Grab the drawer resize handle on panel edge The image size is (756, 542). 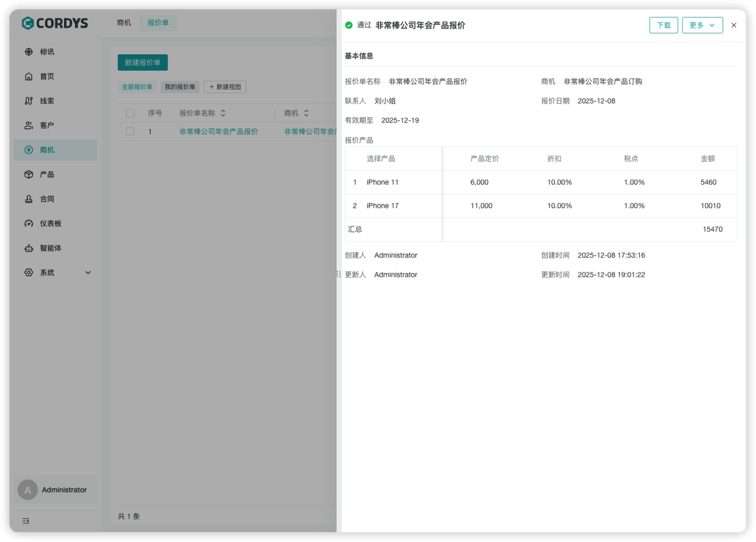pos(339,274)
